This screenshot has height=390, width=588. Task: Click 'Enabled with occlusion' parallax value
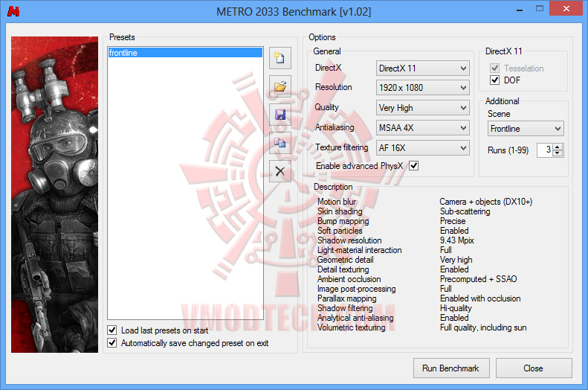pyautogui.click(x=480, y=298)
